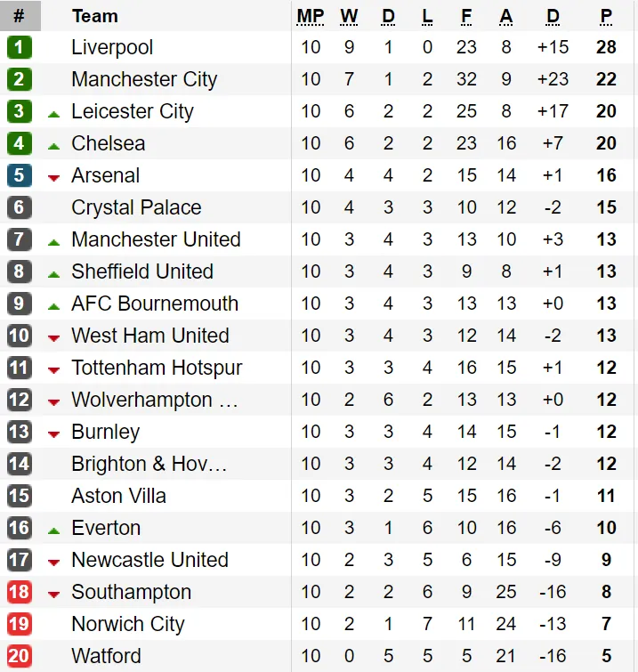Click the red position 18 badge
Screen dimensions: 638x672
[19, 592]
